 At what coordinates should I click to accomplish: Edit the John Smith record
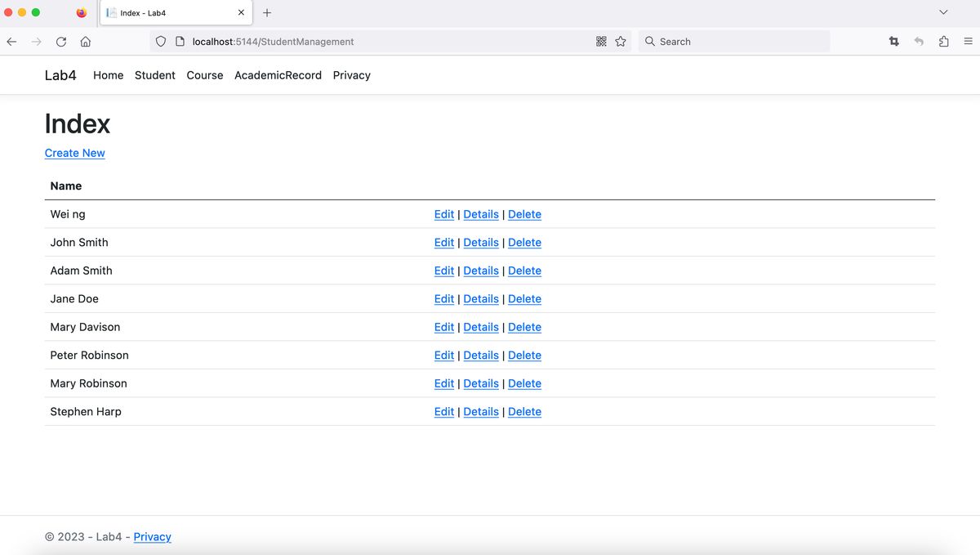(444, 243)
